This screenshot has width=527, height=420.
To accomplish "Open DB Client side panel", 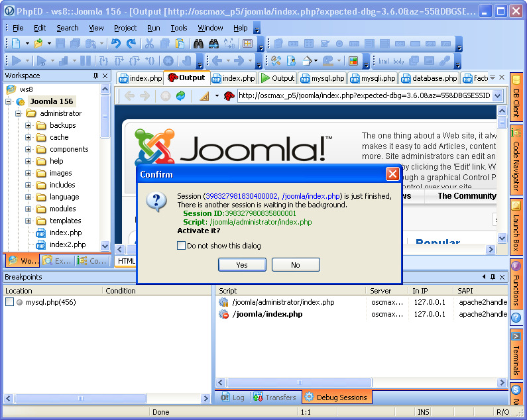I will click(516, 97).
